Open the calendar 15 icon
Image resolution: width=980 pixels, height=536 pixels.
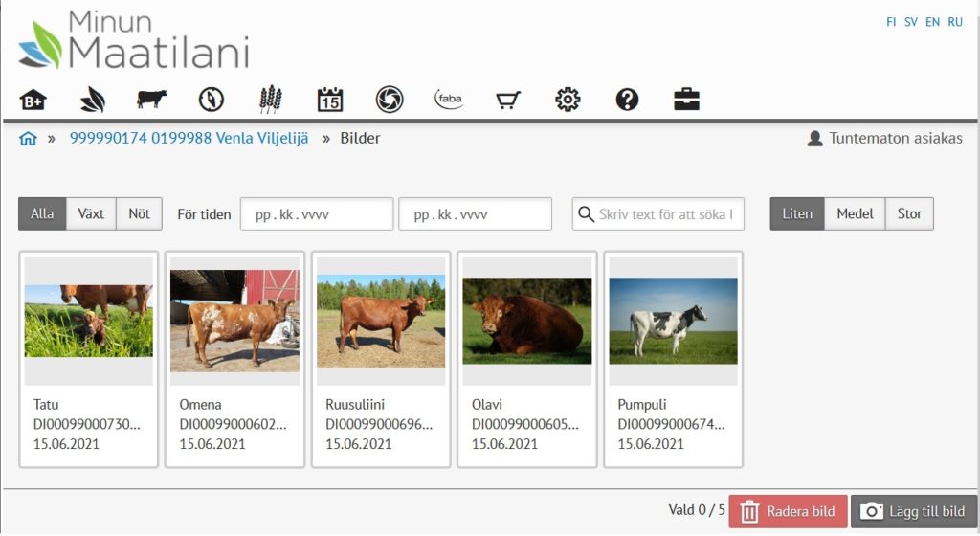[330, 100]
